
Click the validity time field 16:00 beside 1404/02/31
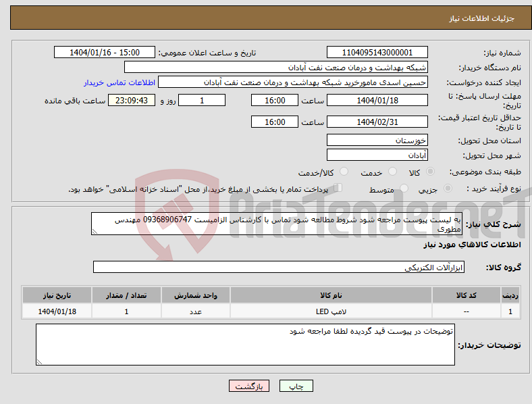coord(275,122)
